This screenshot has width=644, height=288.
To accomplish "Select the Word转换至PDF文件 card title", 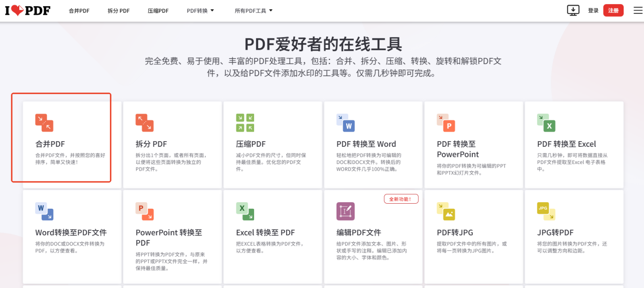I will [71, 232].
